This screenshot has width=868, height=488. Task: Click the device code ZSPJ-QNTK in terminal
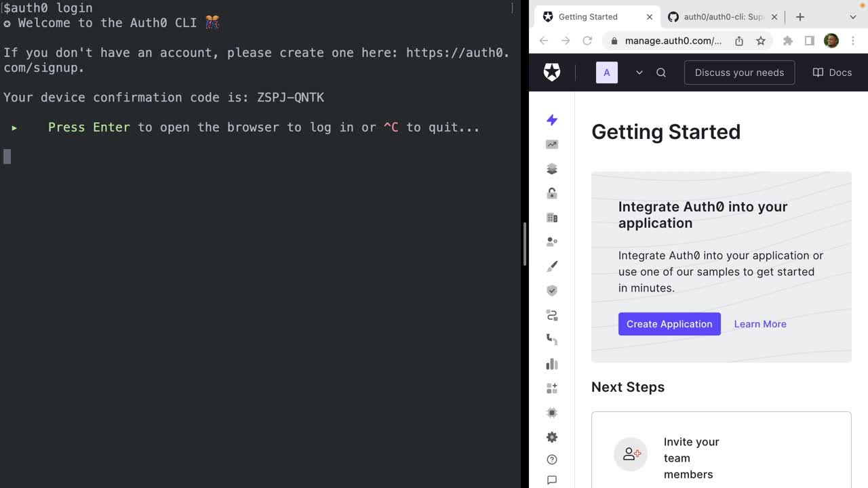tap(291, 98)
